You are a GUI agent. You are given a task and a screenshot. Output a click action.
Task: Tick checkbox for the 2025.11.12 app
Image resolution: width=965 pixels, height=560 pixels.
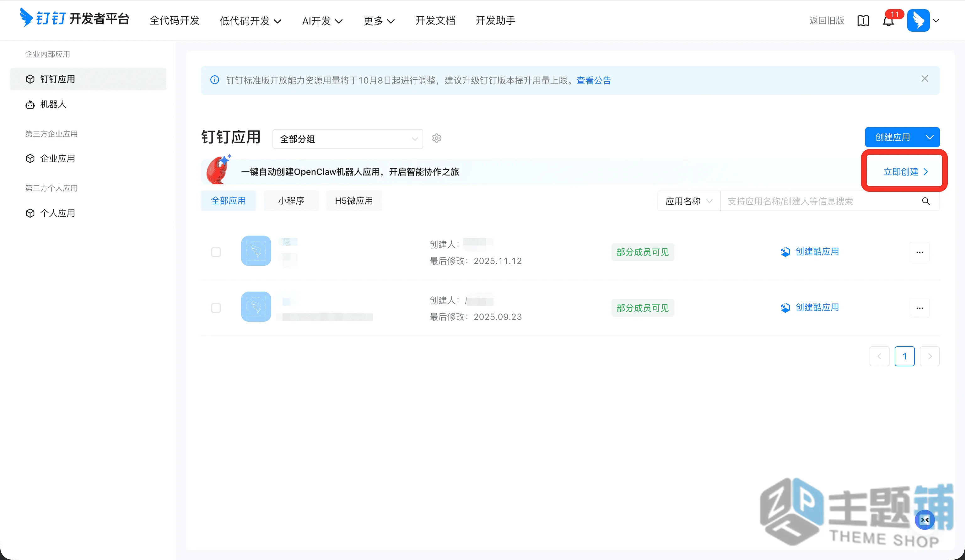pyautogui.click(x=216, y=252)
